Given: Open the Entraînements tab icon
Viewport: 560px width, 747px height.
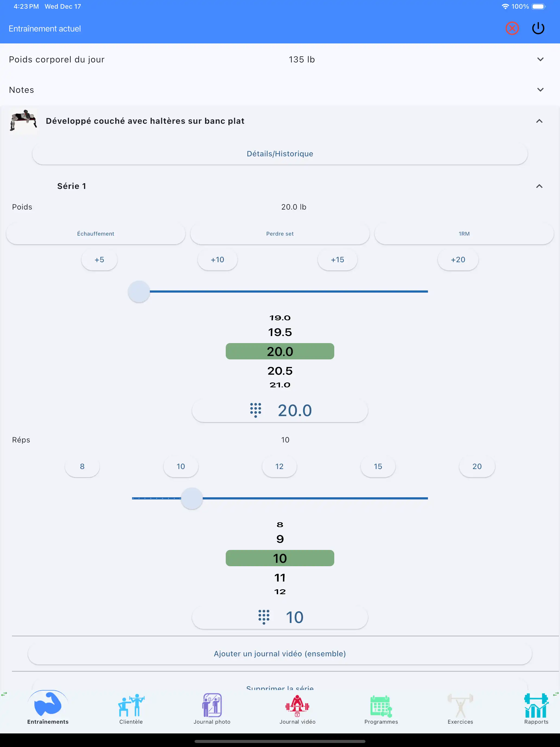Looking at the screenshot, I should pyautogui.click(x=47, y=706).
